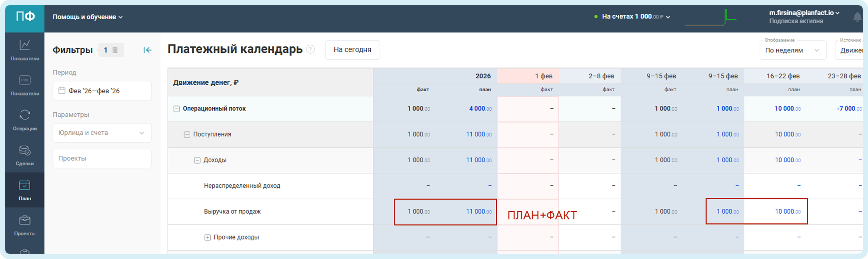Collapse the Операционный поток row
Viewport: 868px width, 259px height.
point(176,109)
